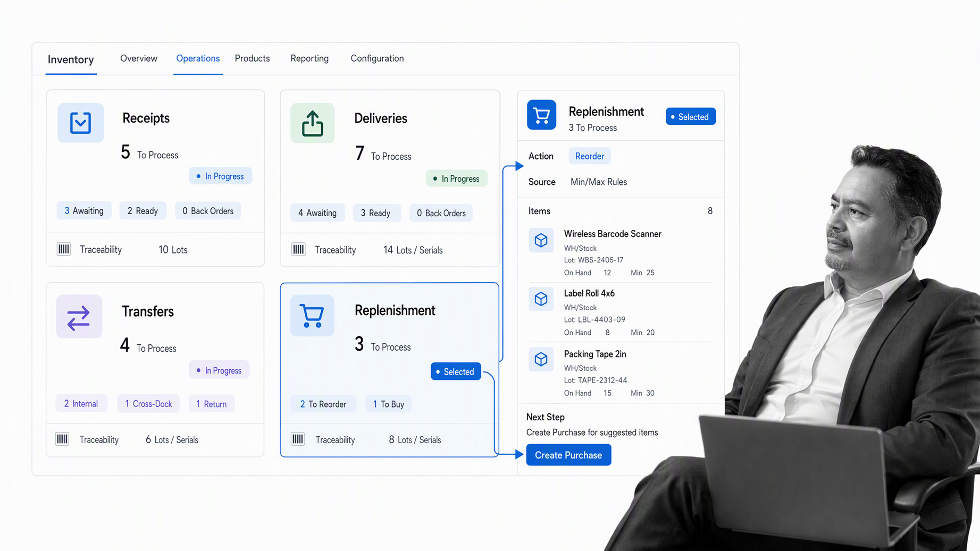Open the 1 Return transfers chip
Screen dimensions: 980x551
click(x=211, y=404)
